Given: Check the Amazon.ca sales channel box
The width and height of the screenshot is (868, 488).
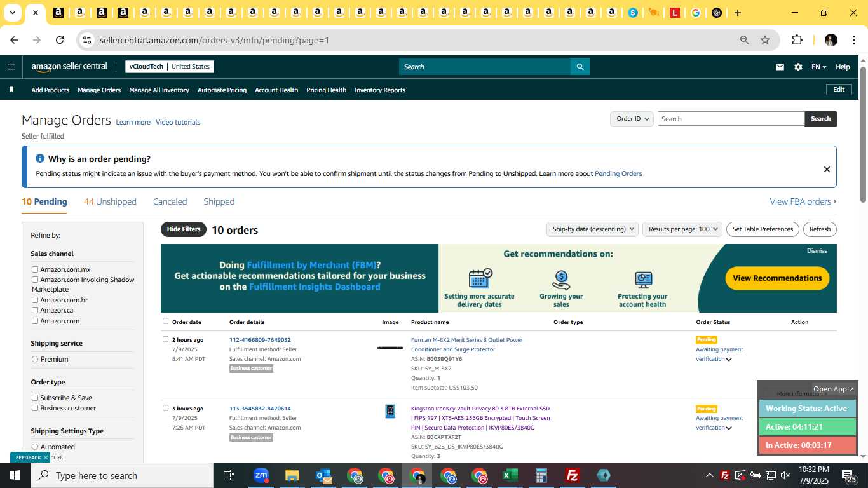Looking at the screenshot, I should 35,310.
